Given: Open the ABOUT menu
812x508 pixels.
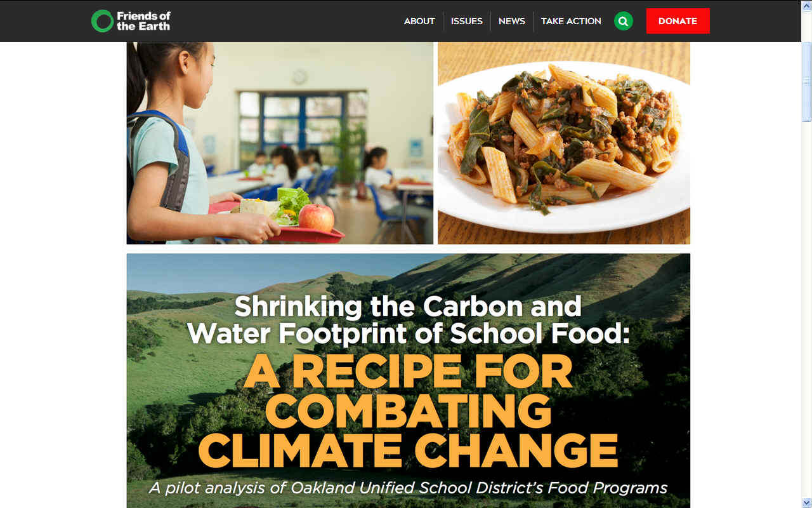Looking at the screenshot, I should (x=419, y=21).
